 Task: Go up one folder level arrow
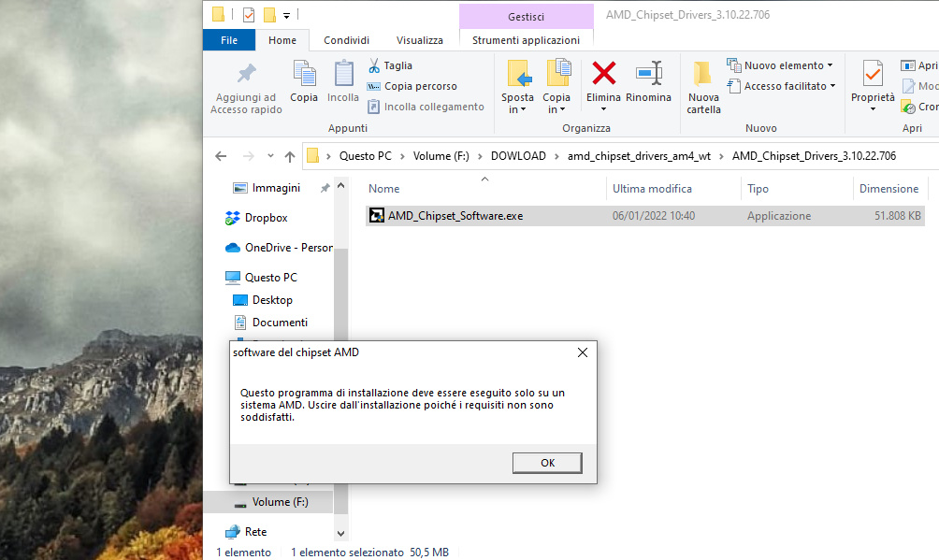pyautogui.click(x=290, y=156)
